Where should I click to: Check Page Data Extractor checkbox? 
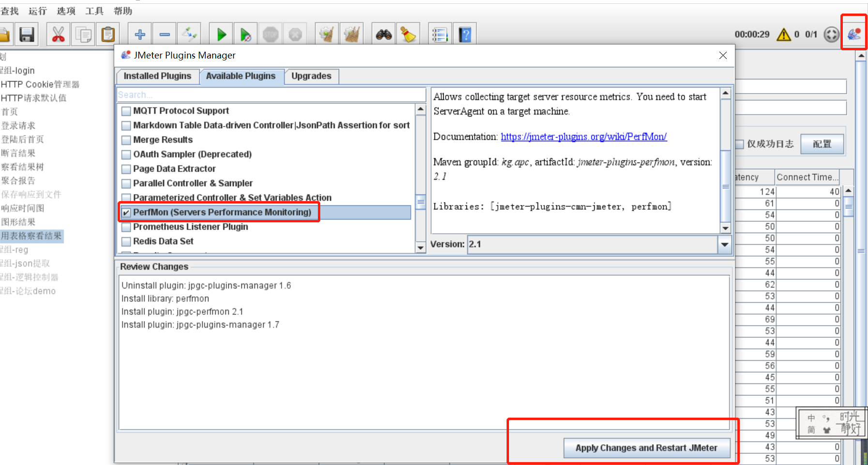tap(126, 169)
